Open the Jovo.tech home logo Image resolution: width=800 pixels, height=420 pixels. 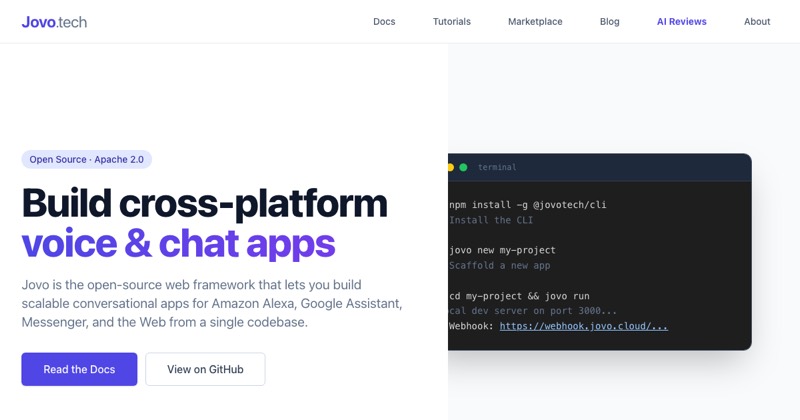[x=54, y=22]
